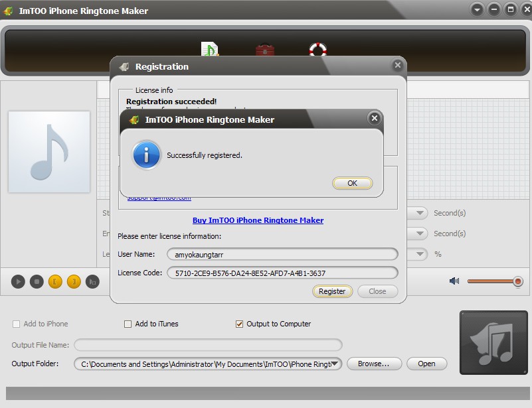Click the message box title bar icon
This screenshot has width=532, height=408.
point(134,119)
